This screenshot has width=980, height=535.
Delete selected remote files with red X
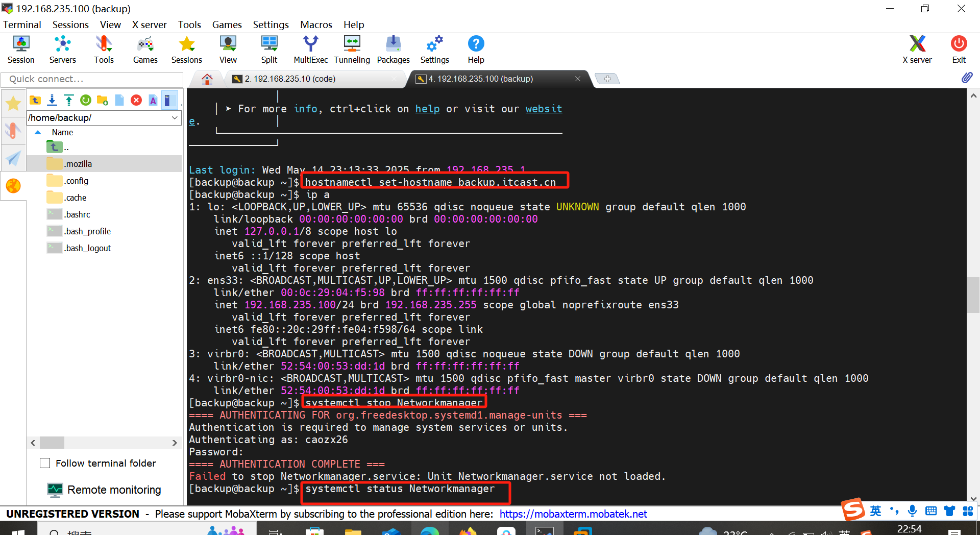tap(136, 100)
